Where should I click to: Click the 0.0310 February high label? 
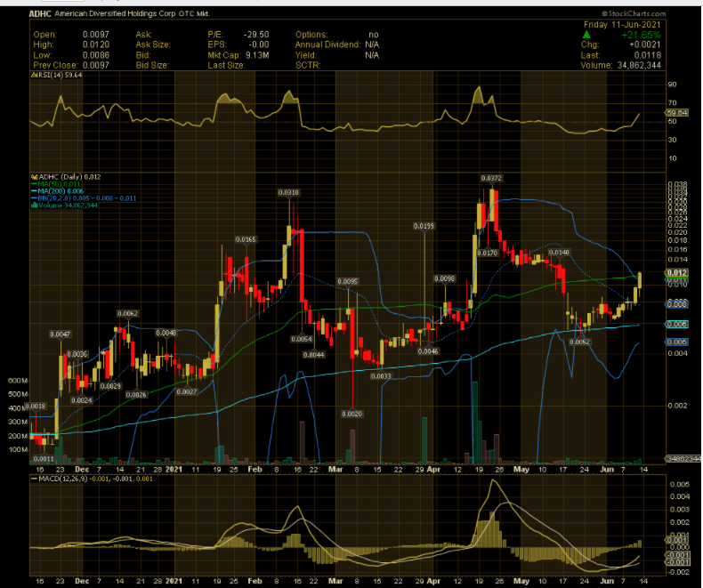(x=288, y=192)
